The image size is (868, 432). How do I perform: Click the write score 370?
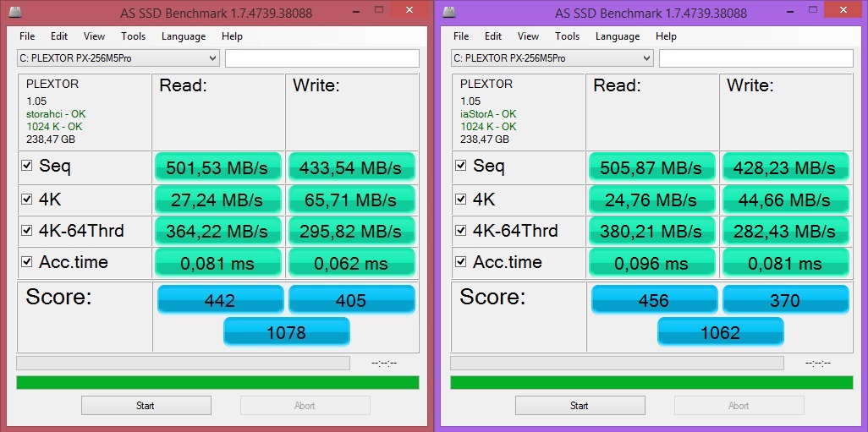(x=786, y=300)
